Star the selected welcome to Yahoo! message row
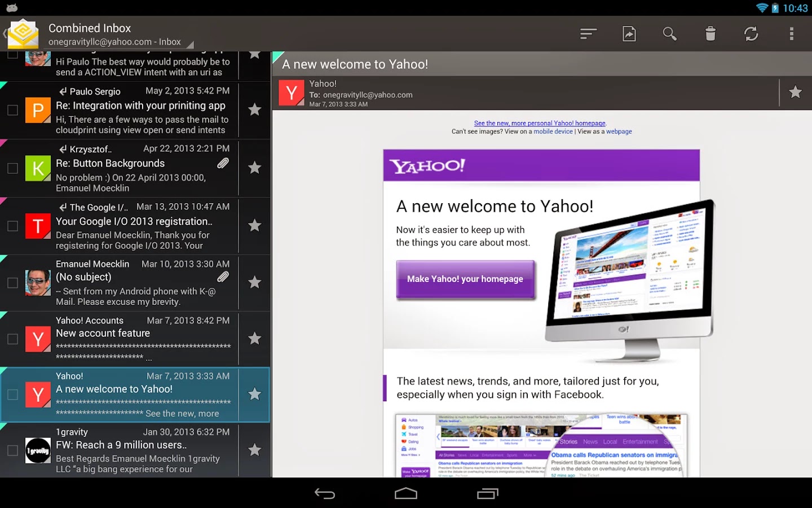The image size is (812, 508). [x=255, y=394]
